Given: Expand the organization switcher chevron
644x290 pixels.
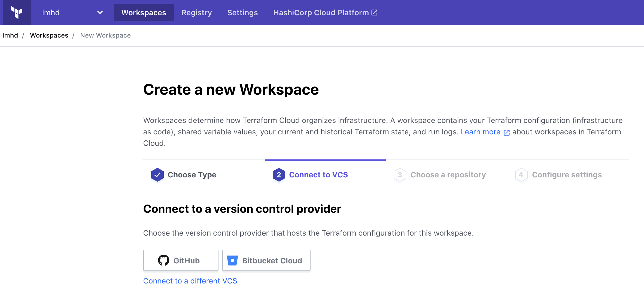Looking at the screenshot, I should point(100,12).
